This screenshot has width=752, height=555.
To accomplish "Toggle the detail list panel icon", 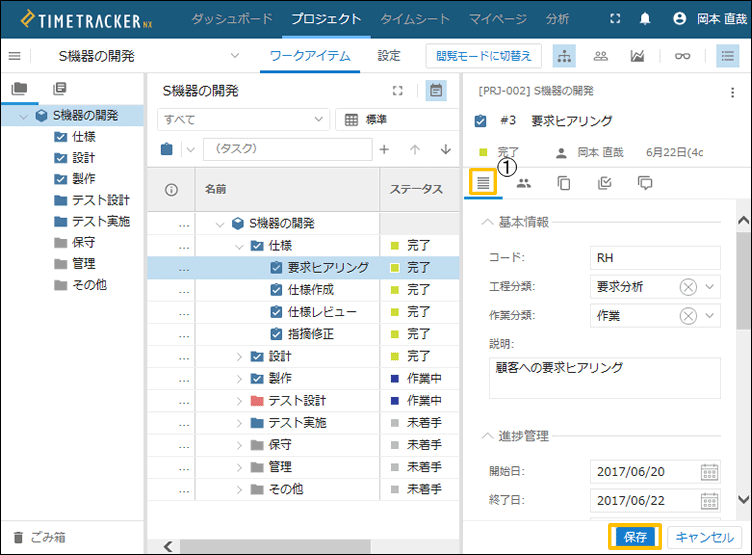I will pos(728,56).
